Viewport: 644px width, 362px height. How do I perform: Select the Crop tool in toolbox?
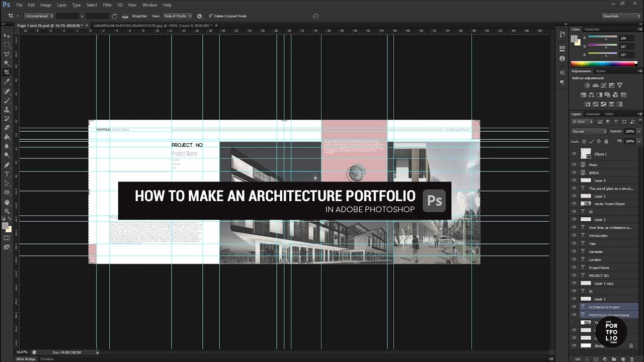(x=7, y=72)
